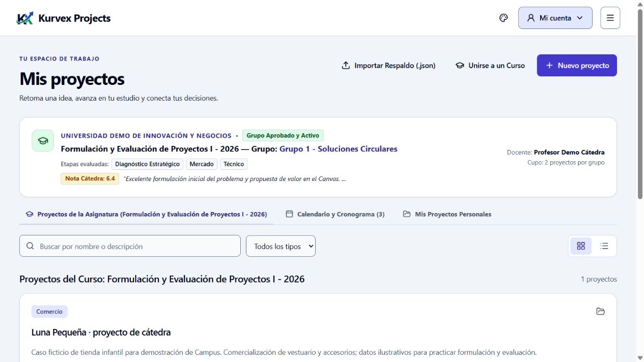
Task: Click the Mis proyectos heading
Action: pyautogui.click(x=72, y=79)
